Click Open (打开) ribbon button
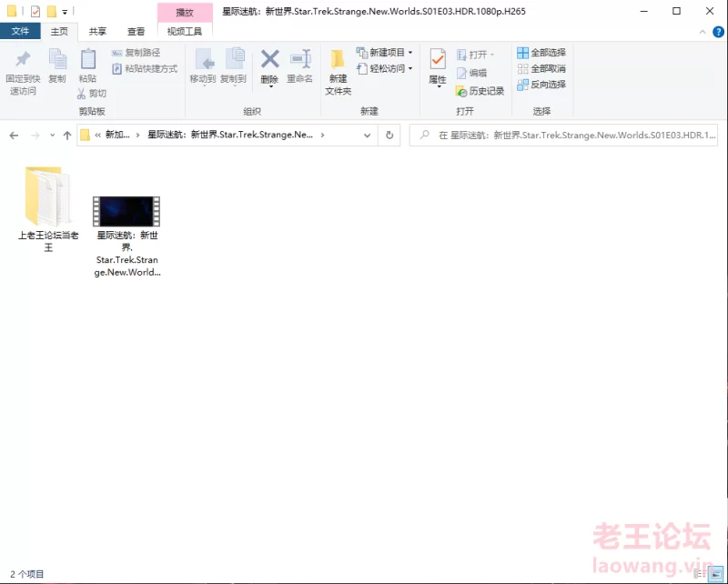Image resolution: width=728 pixels, height=584 pixels. click(475, 55)
